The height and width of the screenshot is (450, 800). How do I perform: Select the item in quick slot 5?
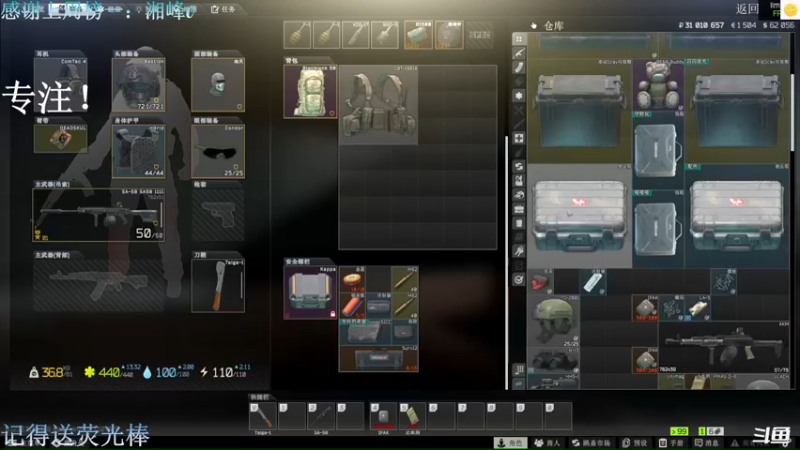[412, 416]
